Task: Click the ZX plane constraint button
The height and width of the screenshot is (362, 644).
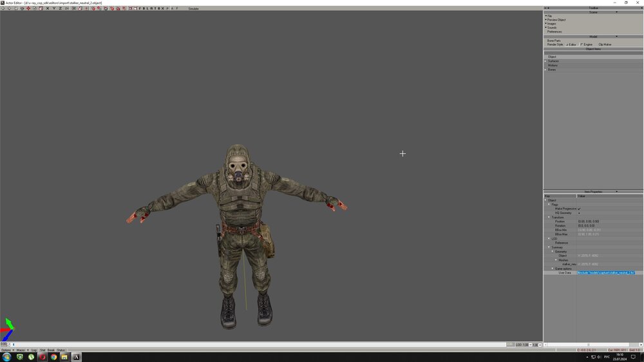Action: click(67, 8)
